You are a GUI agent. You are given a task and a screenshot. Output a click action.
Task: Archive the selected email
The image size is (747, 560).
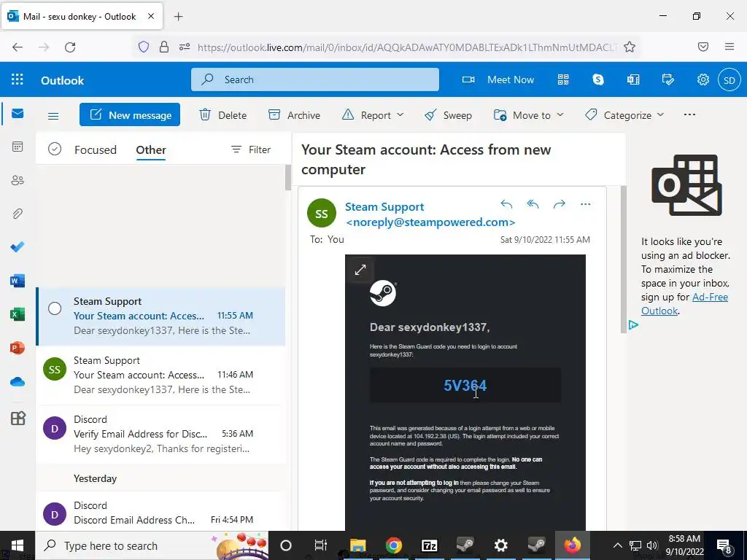click(294, 115)
